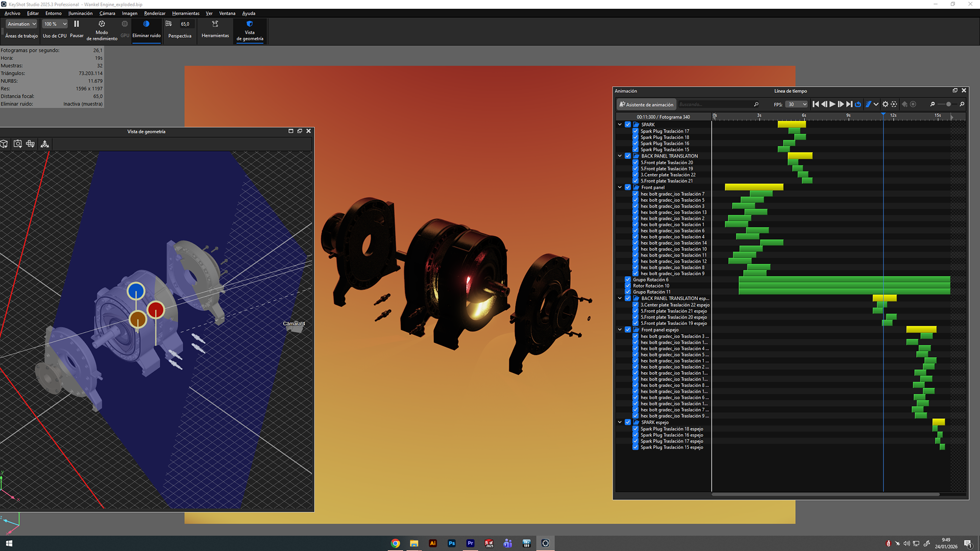The image size is (980, 551).
Task: Open animation settings gear icon
Action: click(x=886, y=104)
